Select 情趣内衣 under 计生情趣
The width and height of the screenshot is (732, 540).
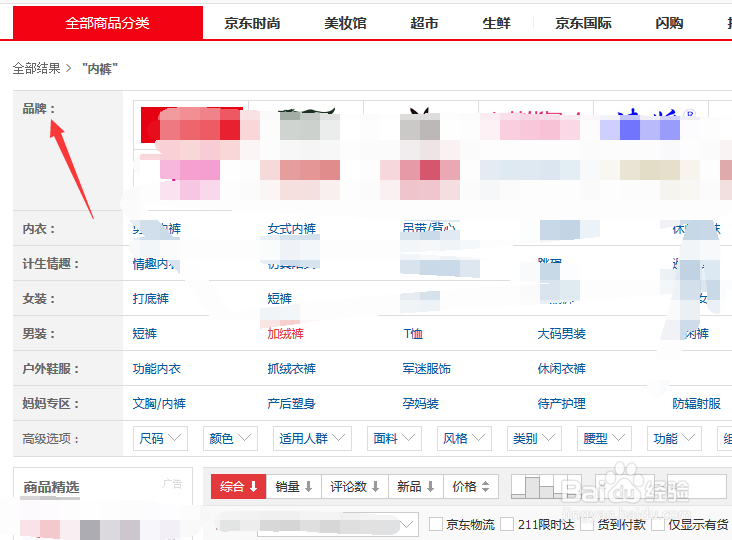pos(154,264)
